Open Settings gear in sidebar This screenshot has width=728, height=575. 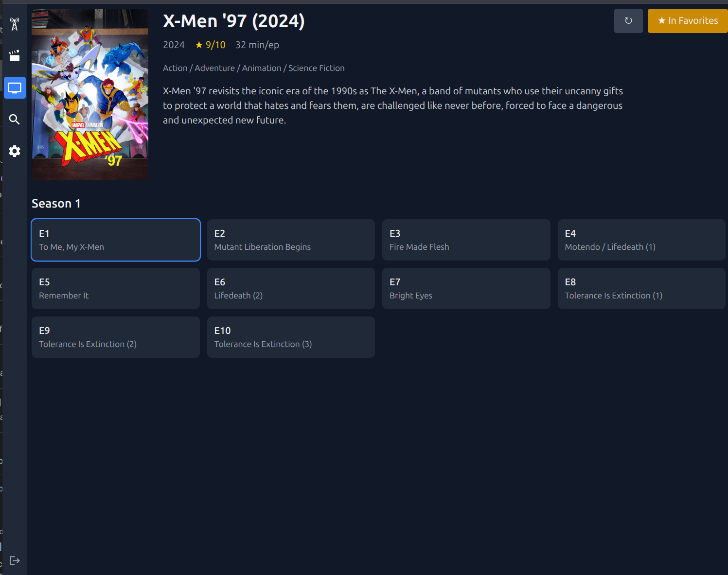pyautogui.click(x=15, y=151)
